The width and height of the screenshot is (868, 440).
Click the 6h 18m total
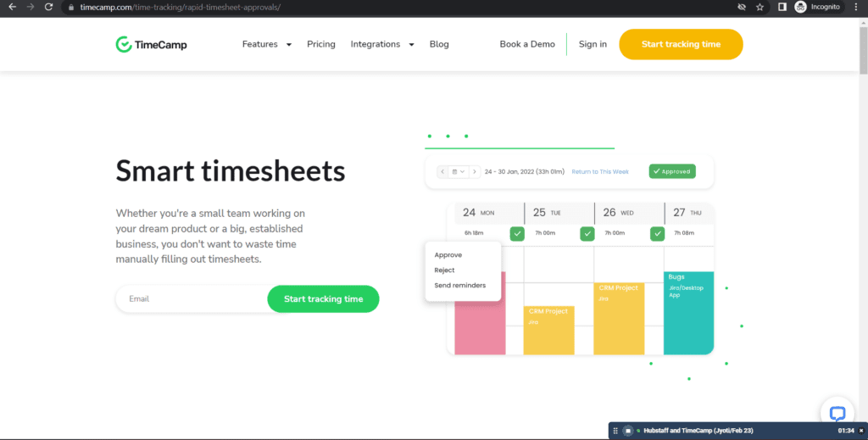[474, 233]
